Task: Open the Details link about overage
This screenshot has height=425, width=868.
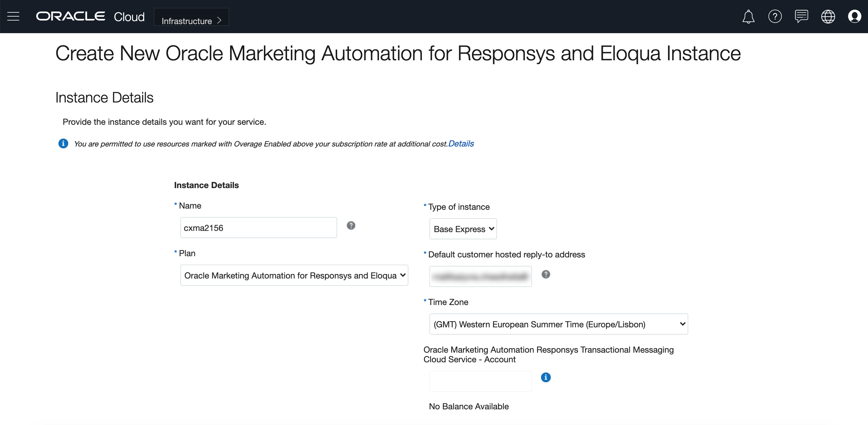Action: (461, 144)
